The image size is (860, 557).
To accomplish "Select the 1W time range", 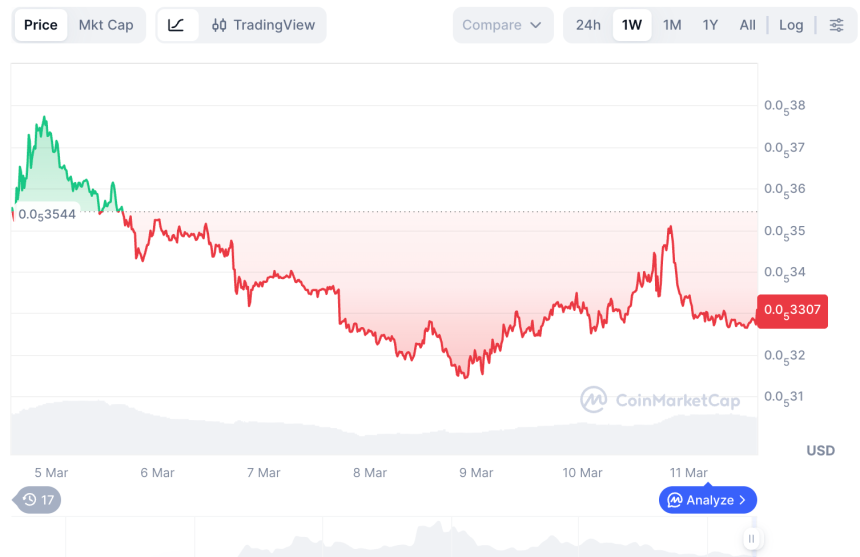I will pyautogui.click(x=632, y=25).
